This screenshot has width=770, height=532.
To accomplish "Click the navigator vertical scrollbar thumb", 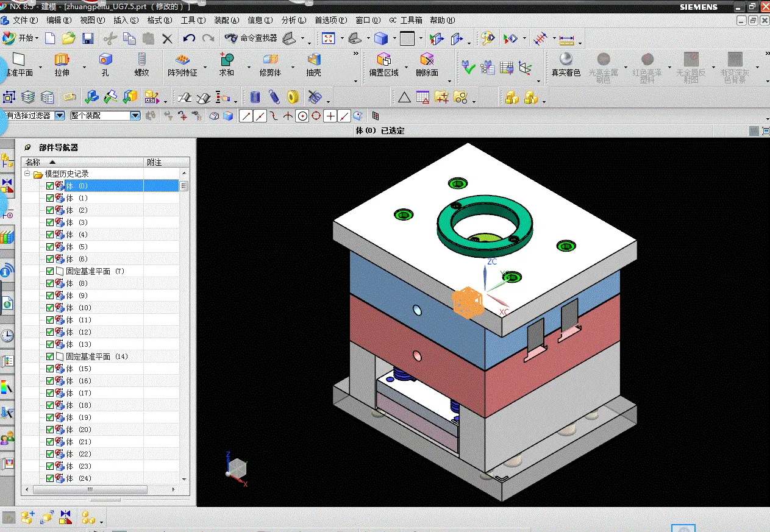I will 184,186.
